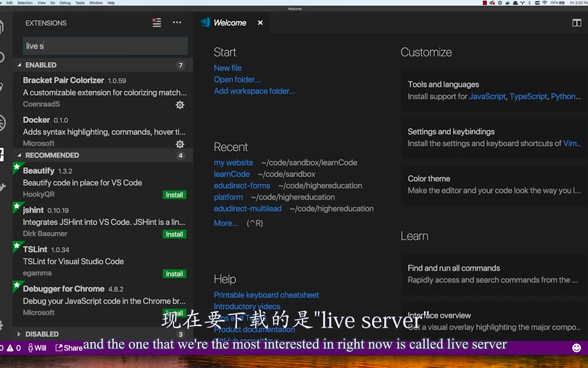This screenshot has width=588, height=368.
Task: Click the Will account status item
Action: coord(37,348)
